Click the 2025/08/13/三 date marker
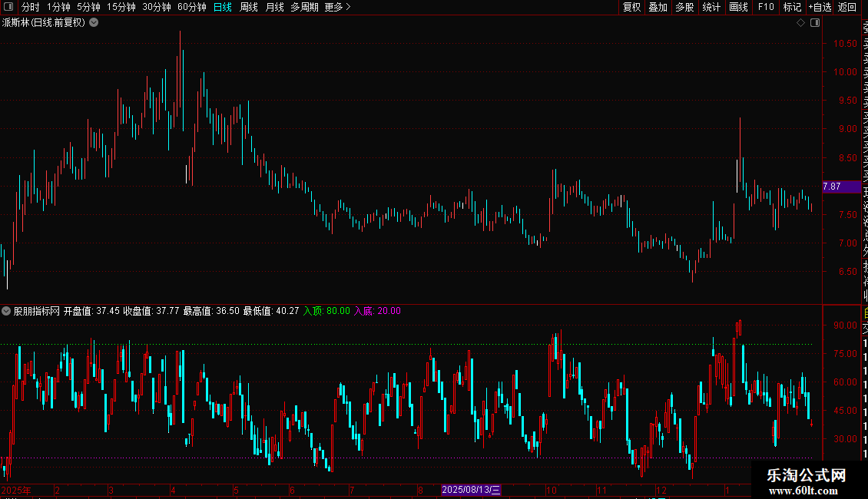Viewport: 868px width, 499px height. pos(471,490)
